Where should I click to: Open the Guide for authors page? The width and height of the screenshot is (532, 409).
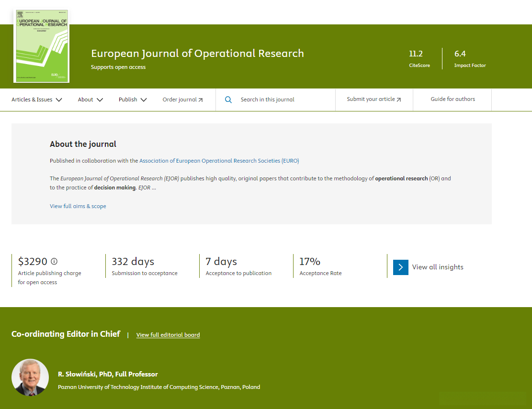[x=453, y=99]
